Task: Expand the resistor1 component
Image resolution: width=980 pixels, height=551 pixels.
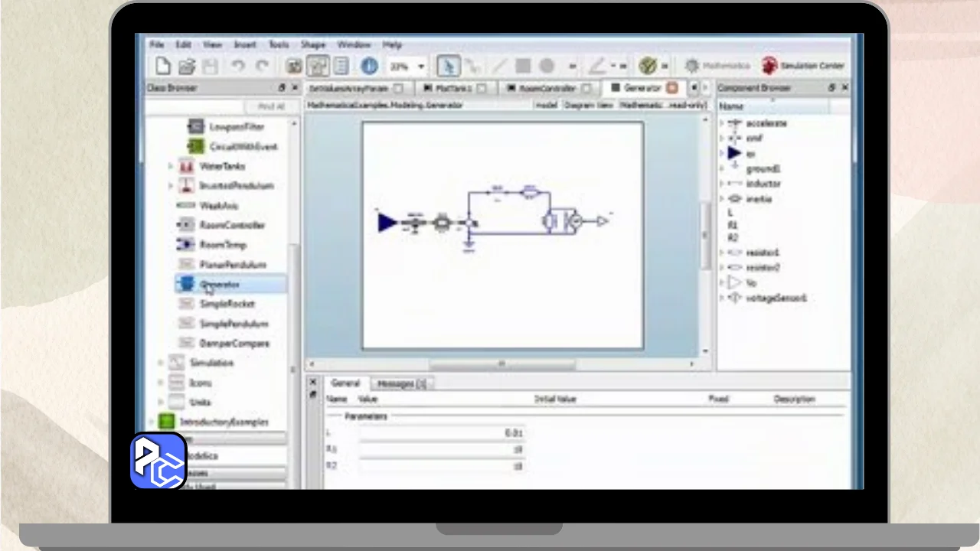Action: (x=722, y=253)
